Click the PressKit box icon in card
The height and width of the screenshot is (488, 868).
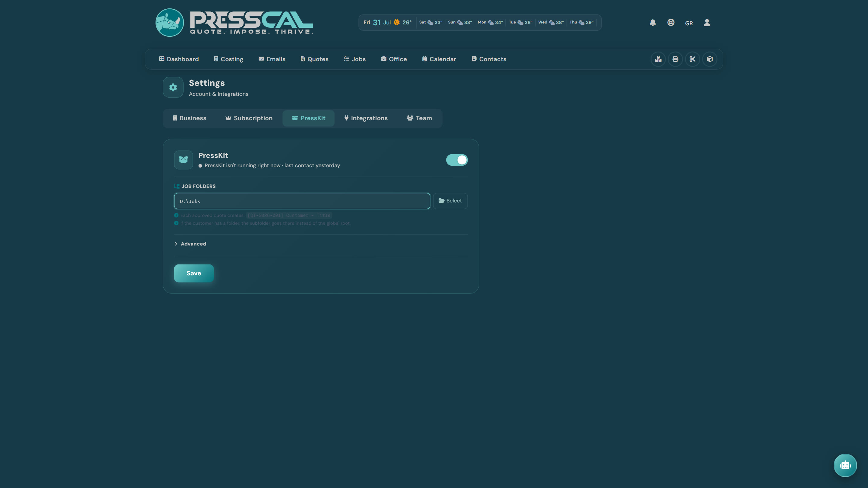tap(183, 160)
